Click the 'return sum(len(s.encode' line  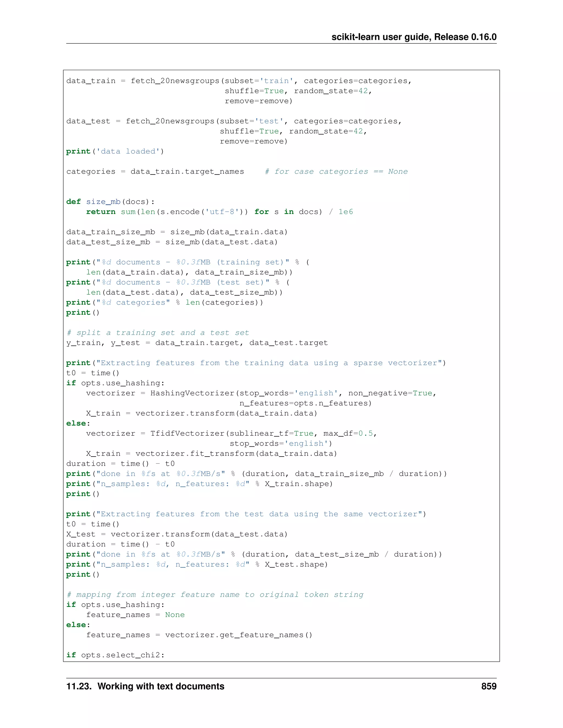click(219, 212)
